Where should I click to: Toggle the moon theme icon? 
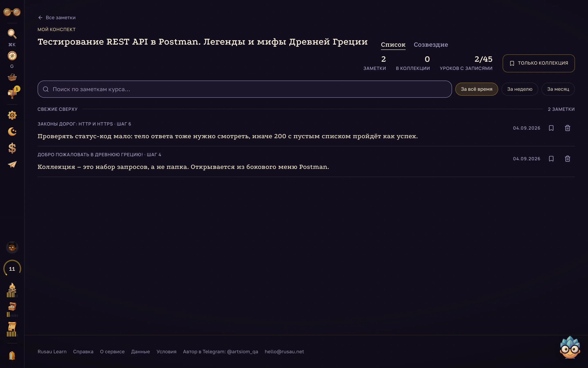coord(12,131)
